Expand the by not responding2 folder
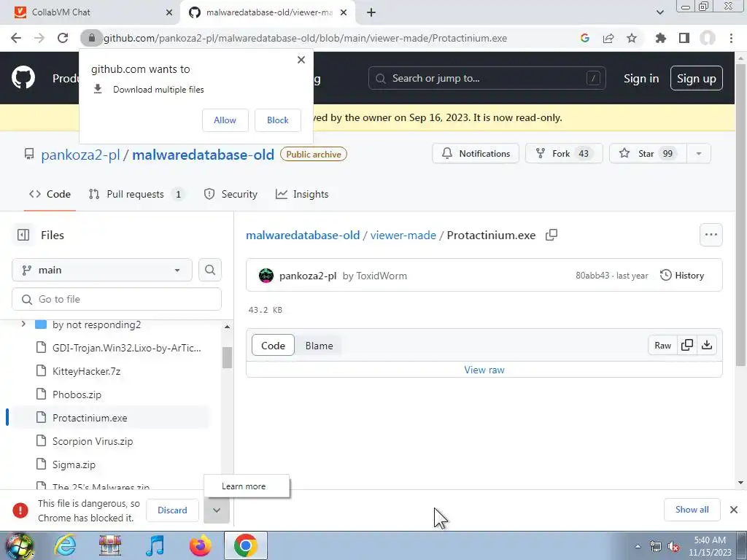 (x=23, y=324)
